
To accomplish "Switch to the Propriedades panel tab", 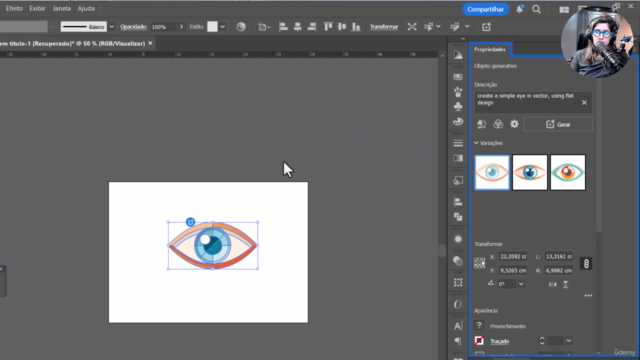I will coord(489,49).
